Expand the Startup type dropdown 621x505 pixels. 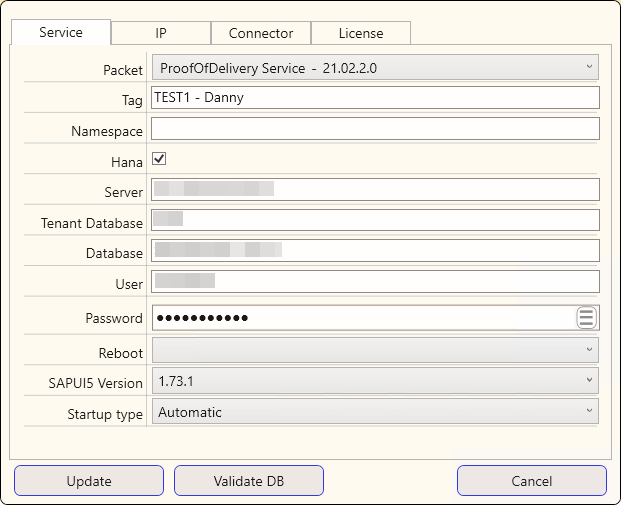(375, 412)
